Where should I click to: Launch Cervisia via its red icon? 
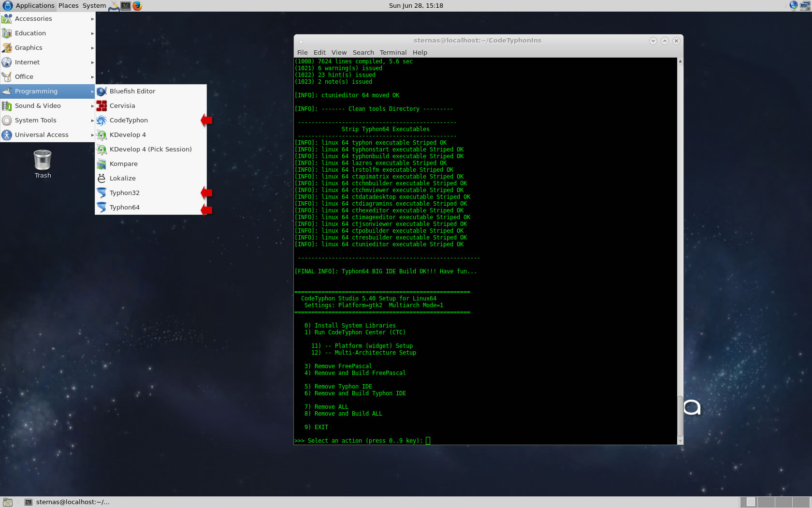click(x=101, y=105)
